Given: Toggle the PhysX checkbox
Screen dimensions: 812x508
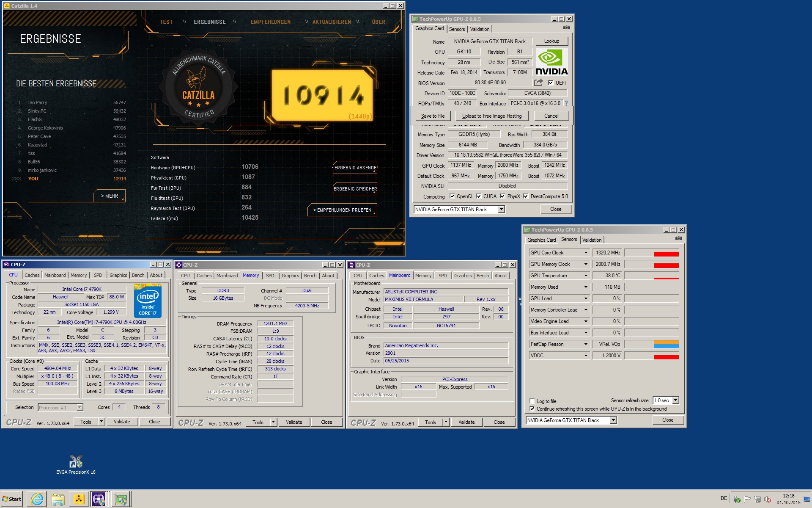Looking at the screenshot, I should [502, 196].
